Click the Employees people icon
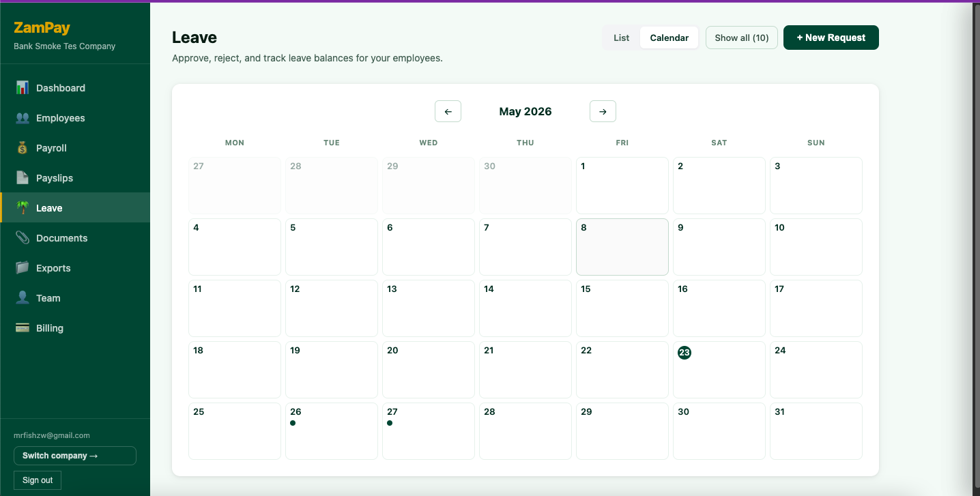Viewport: 980px width, 496px height. coord(23,118)
